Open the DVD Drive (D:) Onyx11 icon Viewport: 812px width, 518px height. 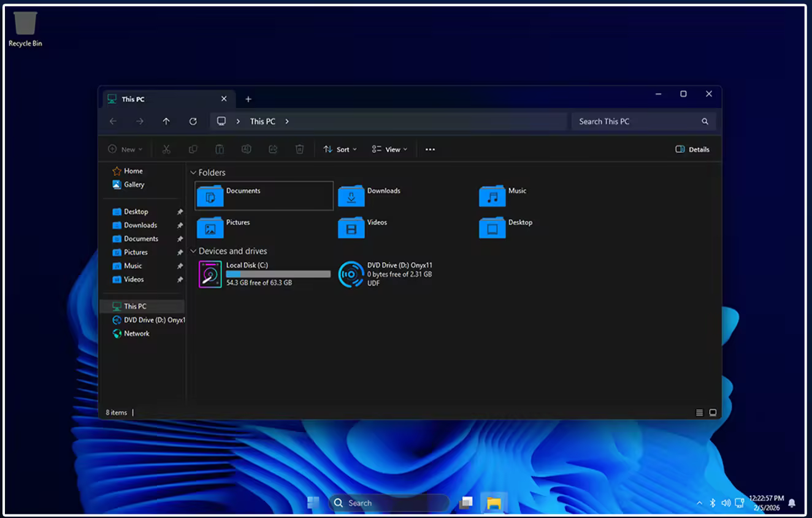[351, 274]
